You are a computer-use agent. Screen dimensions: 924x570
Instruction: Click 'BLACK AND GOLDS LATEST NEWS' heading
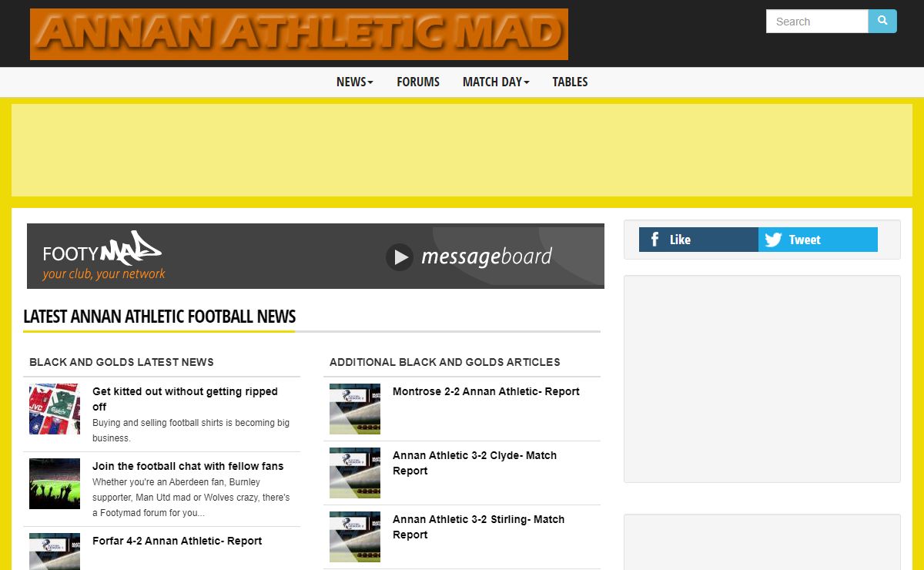[x=122, y=362]
